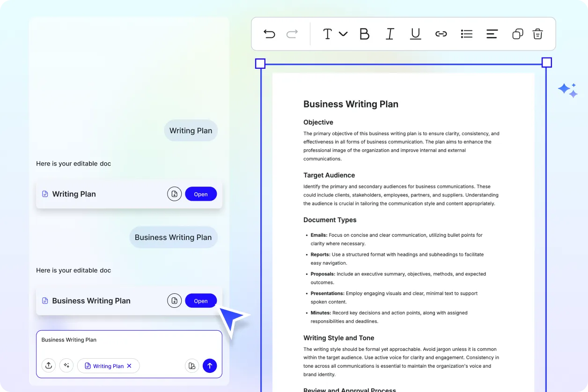This screenshot has width=588, height=392.
Task: Select the AI sparkles icon in the input box
Action: coord(66,365)
